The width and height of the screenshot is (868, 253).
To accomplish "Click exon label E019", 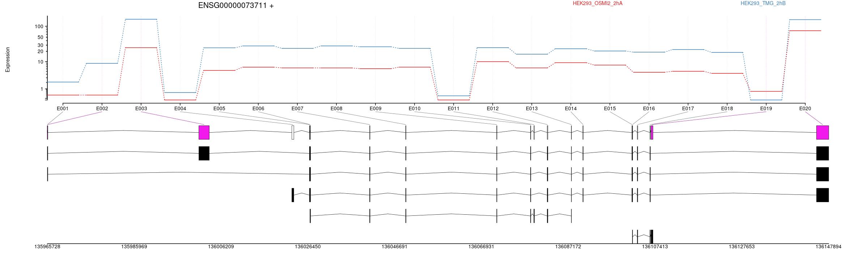I will (x=766, y=108).
